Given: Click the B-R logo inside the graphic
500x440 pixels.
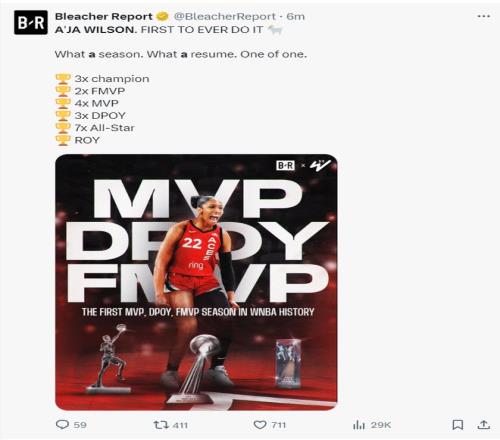Looking at the screenshot, I should click(x=286, y=165).
